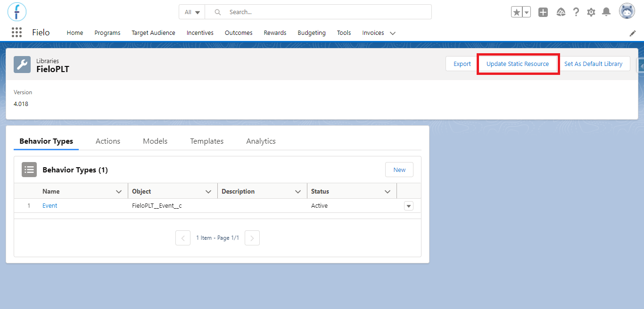Click the Export button
The height and width of the screenshot is (309, 644).
[462, 64]
